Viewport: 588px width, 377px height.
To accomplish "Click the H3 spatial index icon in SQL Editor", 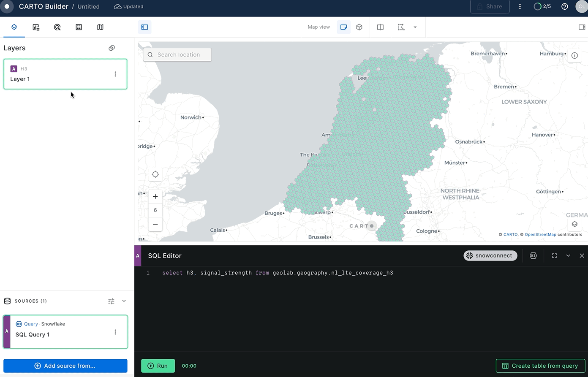I will (x=533, y=255).
